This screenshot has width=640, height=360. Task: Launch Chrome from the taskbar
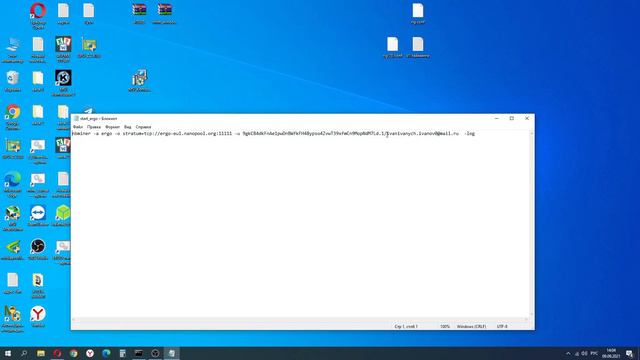[x=73, y=353]
